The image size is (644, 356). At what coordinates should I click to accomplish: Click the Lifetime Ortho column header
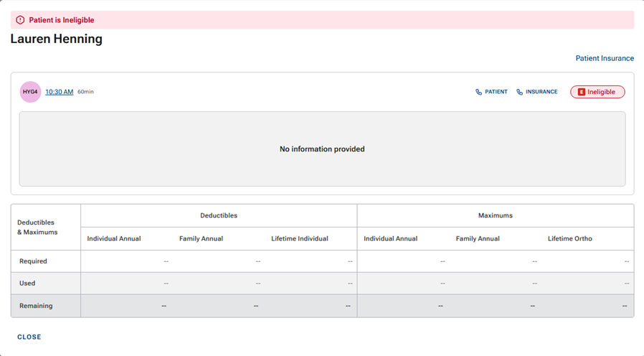pos(569,238)
